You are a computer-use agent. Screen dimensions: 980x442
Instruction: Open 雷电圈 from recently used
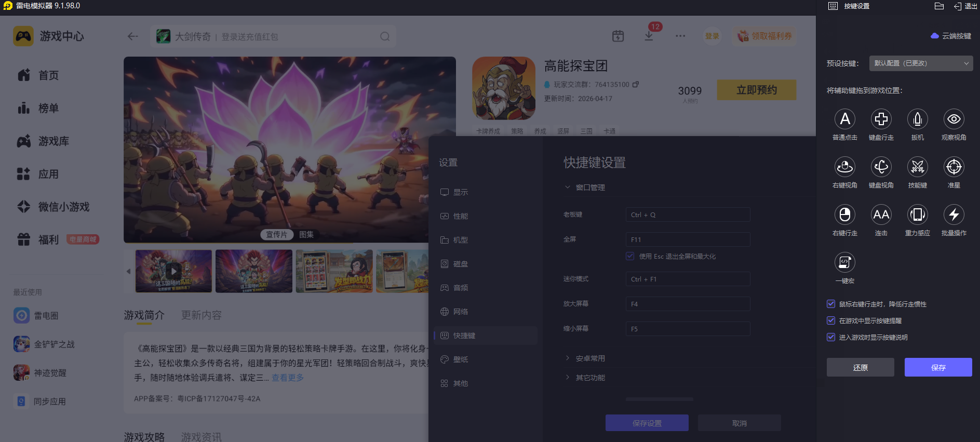pos(36,315)
